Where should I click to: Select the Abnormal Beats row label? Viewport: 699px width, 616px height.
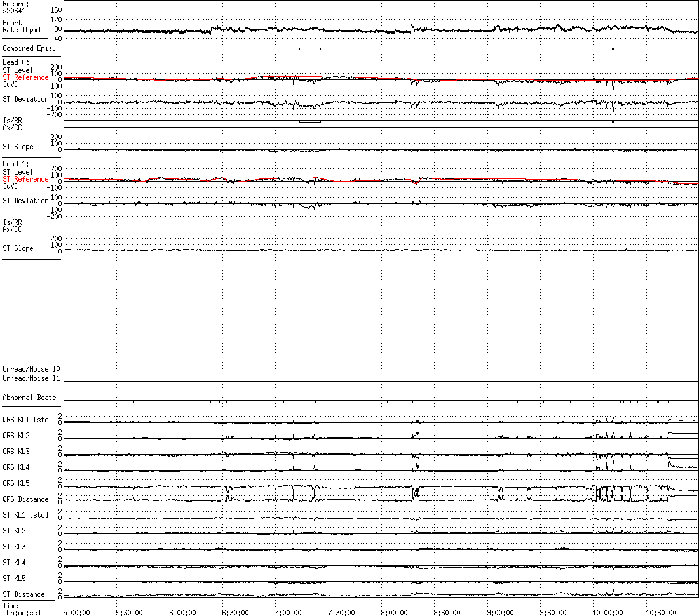click(x=29, y=398)
